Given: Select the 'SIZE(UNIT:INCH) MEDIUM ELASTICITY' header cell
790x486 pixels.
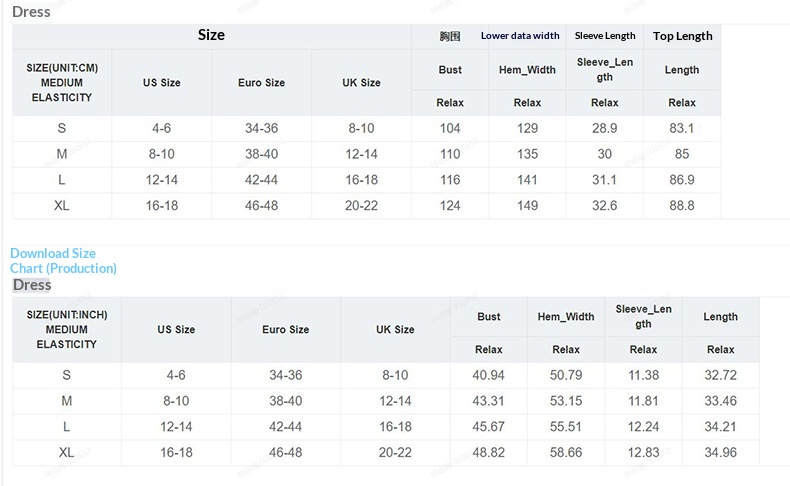Looking at the screenshot, I should click(66, 329).
